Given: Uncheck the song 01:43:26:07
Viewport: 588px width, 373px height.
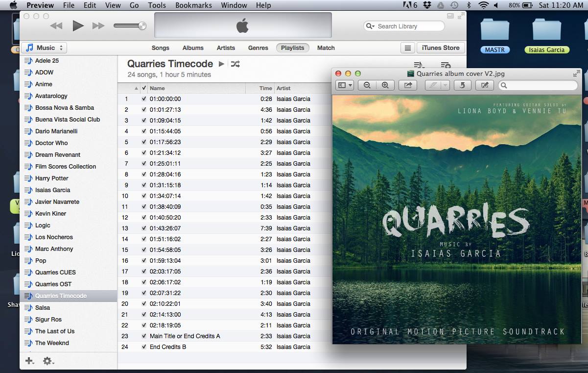Looking at the screenshot, I should click(x=144, y=228).
